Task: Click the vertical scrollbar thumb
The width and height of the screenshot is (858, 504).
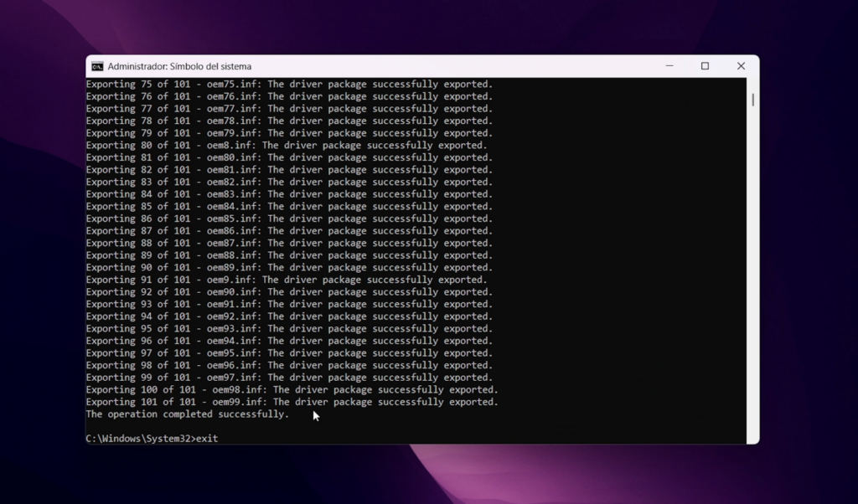Action: point(752,100)
